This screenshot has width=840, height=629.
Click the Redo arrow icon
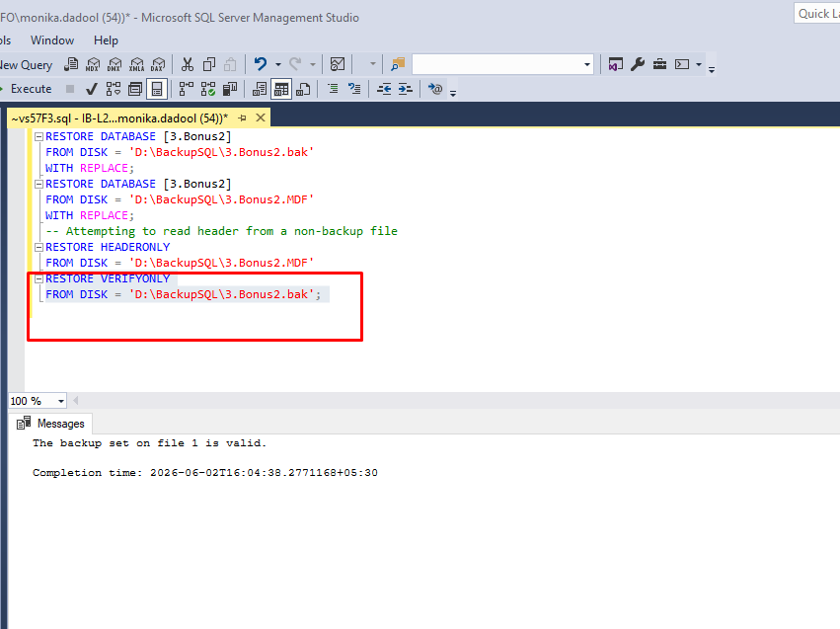tap(295, 65)
